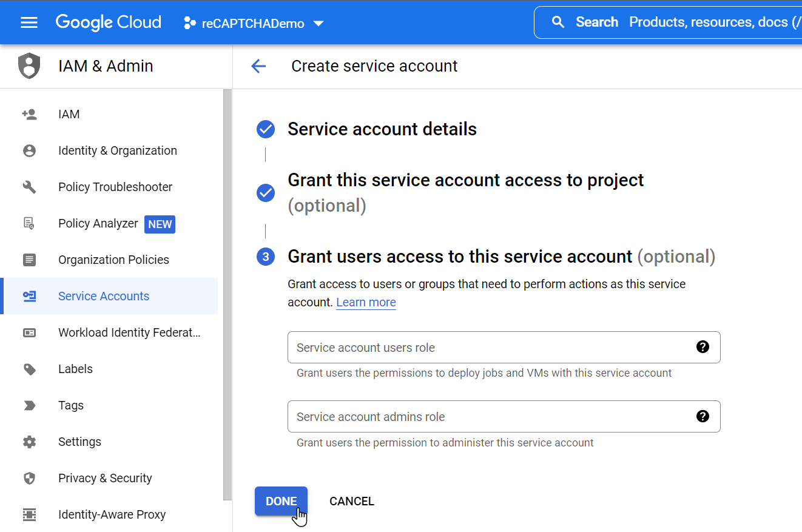Click the NEW badge beside Policy Analyzer
The height and width of the screenshot is (532, 802).
tap(160, 224)
